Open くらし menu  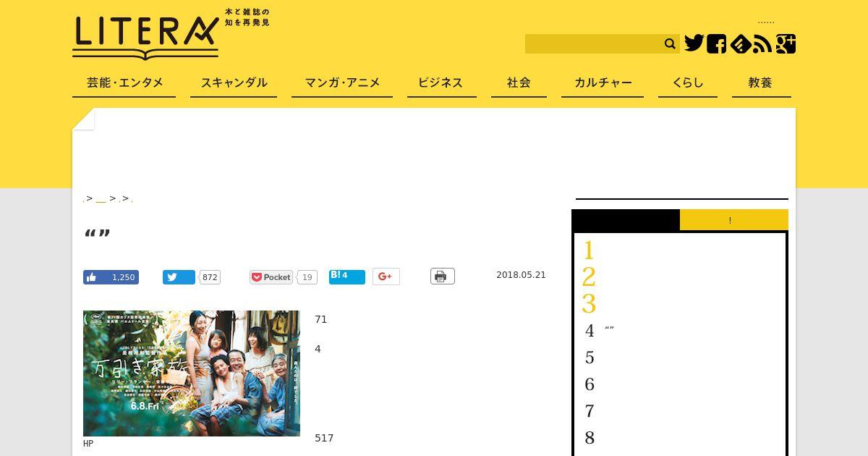(x=688, y=83)
